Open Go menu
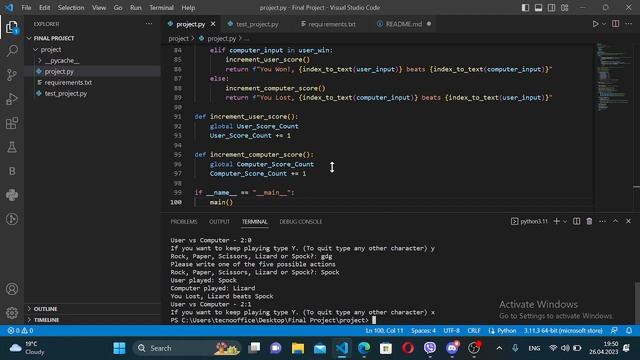The height and width of the screenshot is (360, 640). click(118, 7)
